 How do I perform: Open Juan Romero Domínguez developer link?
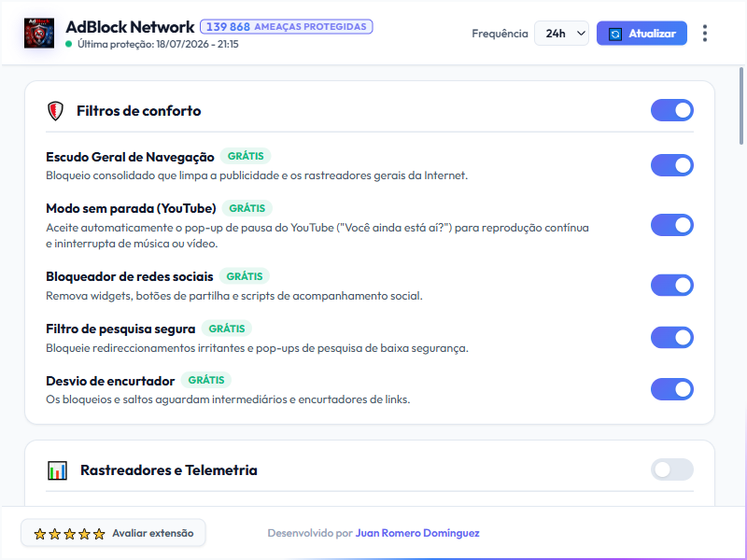[417, 533]
